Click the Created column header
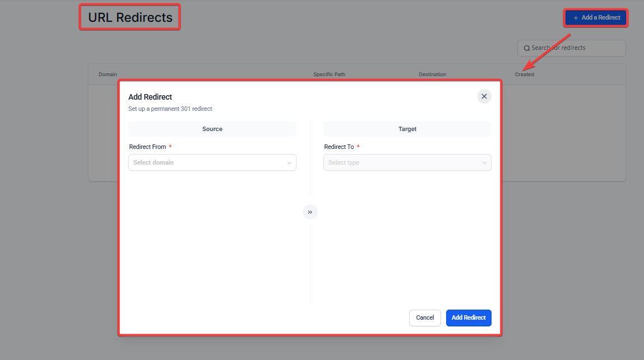The width and height of the screenshot is (644, 360). (x=525, y=74)
